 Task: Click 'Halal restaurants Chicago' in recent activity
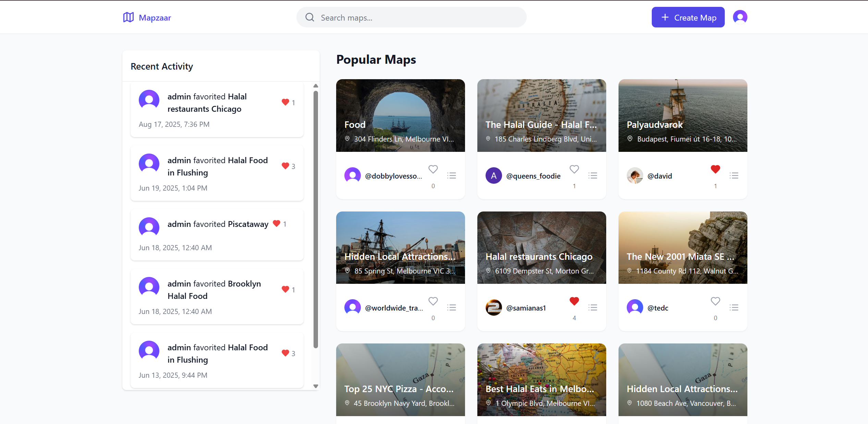pos(207,102)
